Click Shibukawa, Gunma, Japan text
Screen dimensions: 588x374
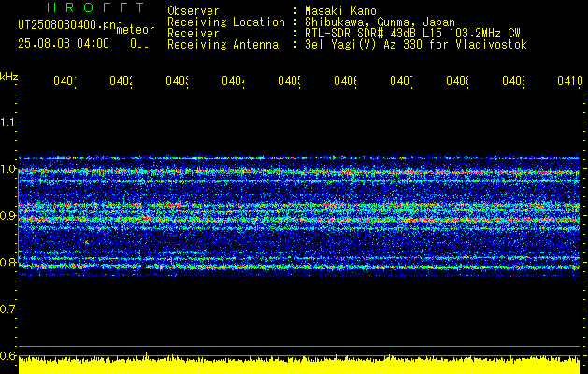(x=380, y=22)
